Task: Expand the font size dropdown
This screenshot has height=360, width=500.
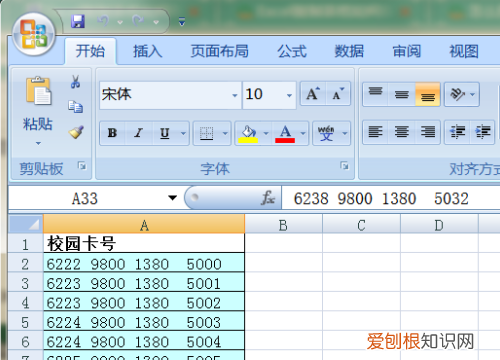Action: 289,95
